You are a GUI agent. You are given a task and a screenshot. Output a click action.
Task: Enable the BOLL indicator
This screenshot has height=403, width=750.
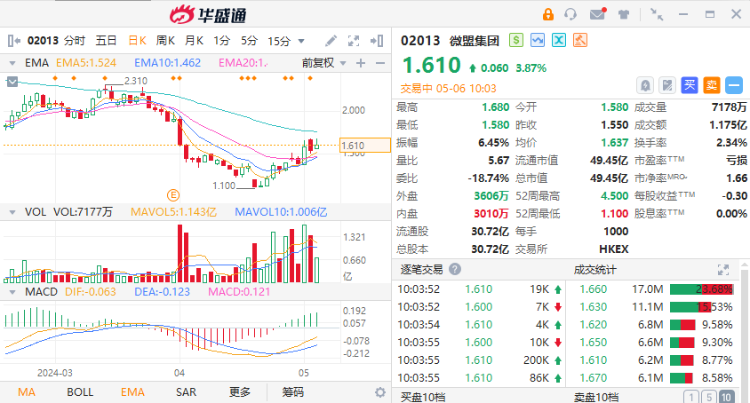pyautogui.click(x=80, y=392)
